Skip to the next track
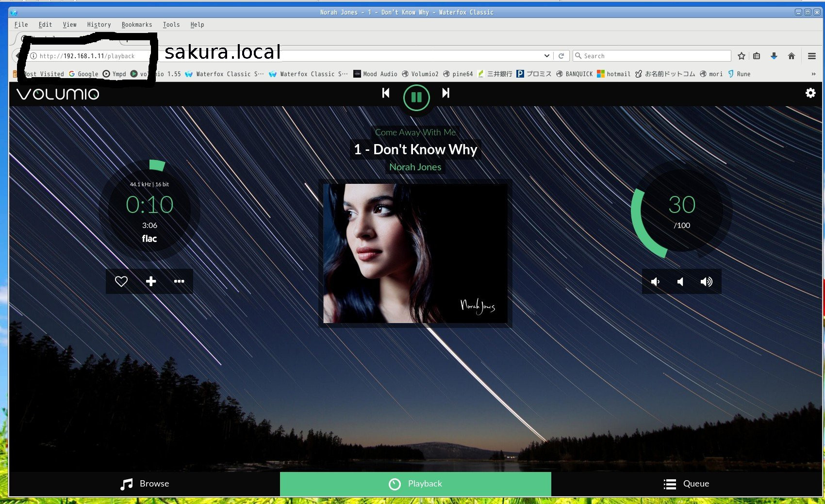The image size is (825, 504). pos(445,93)
